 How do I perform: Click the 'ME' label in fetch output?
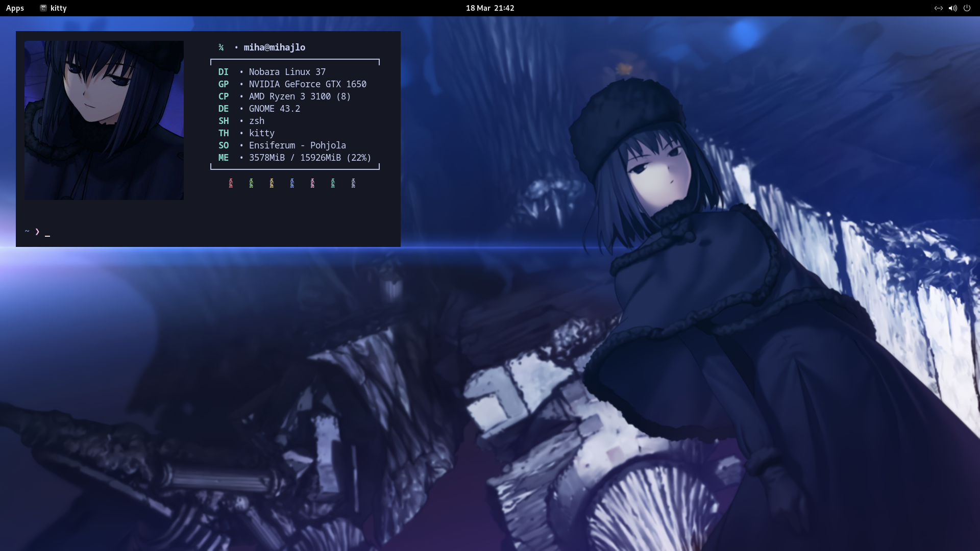point(224,158)
